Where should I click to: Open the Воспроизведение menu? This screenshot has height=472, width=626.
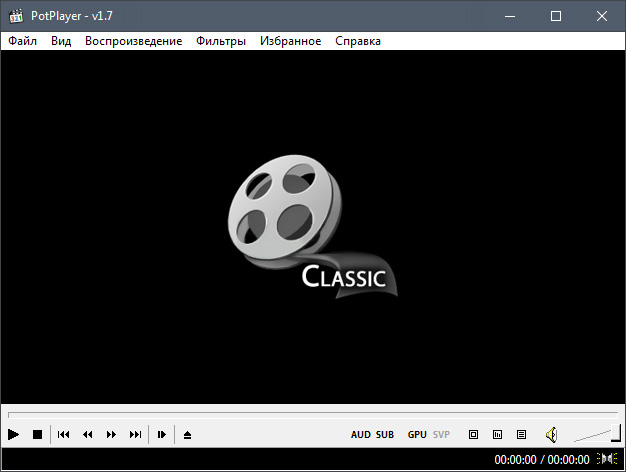[133, 41]
